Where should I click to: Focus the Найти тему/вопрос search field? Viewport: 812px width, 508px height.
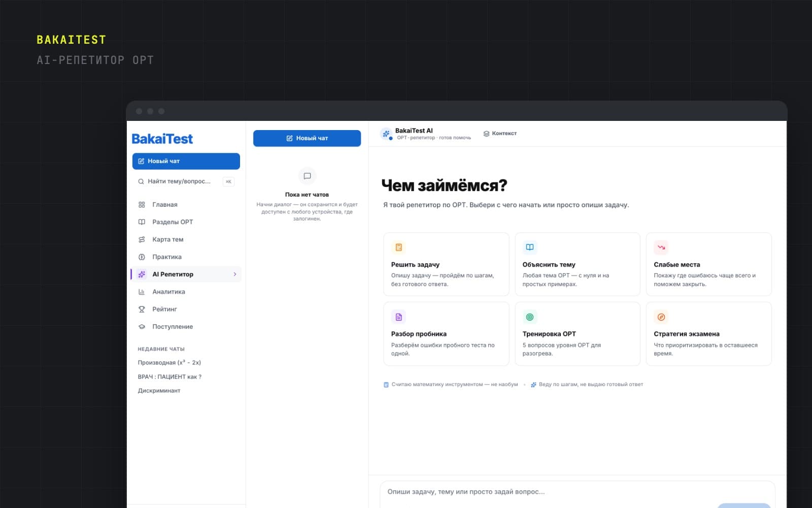pos(186,181)
